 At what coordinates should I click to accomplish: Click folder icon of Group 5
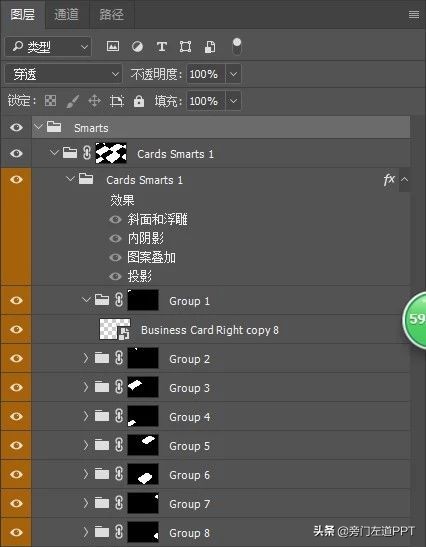tap(102, 445)
